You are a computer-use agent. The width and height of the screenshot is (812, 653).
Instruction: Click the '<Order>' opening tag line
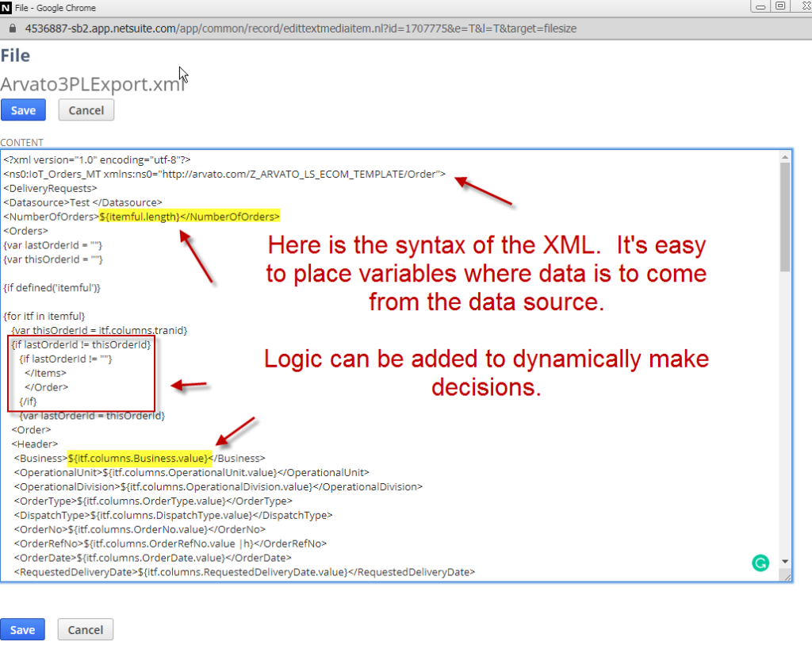(x=31, y=430)
